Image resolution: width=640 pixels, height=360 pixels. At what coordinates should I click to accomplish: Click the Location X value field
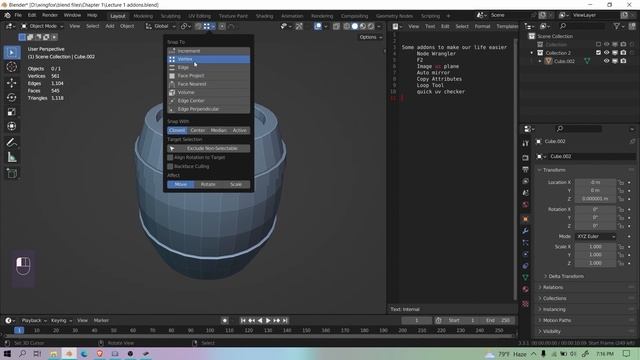(x=596, y=182)
